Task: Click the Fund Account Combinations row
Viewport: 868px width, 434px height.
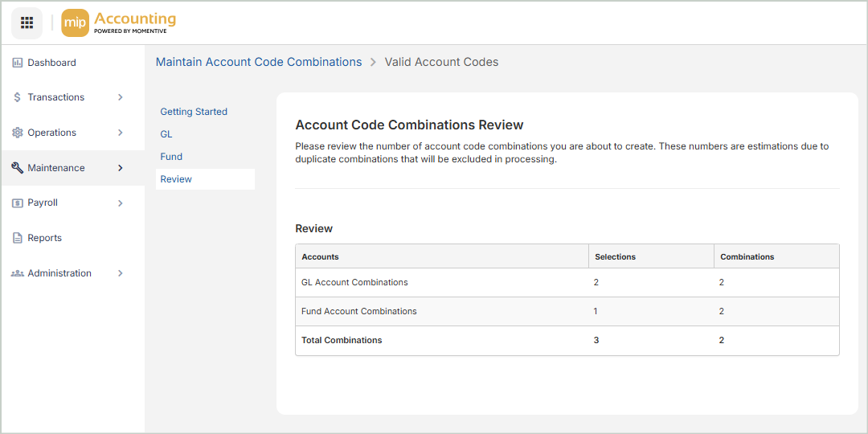Action: click(x=359, y=311)
